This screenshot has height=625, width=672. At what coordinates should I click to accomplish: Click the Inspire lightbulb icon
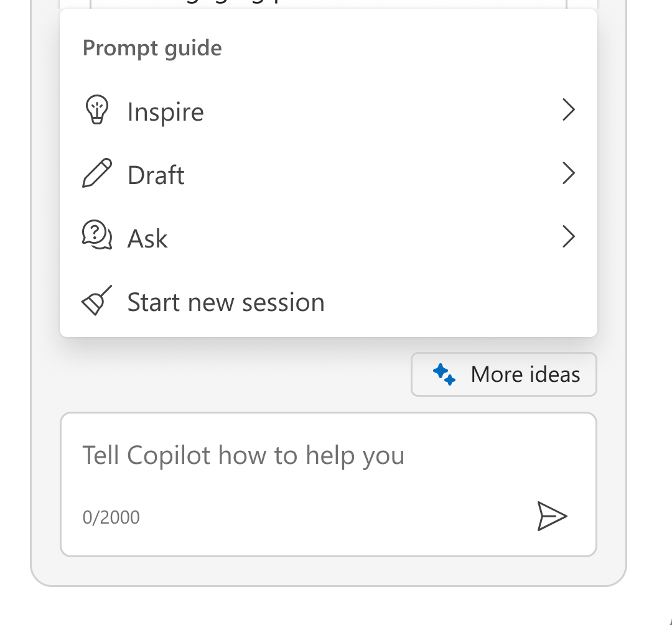coord(97,111)
